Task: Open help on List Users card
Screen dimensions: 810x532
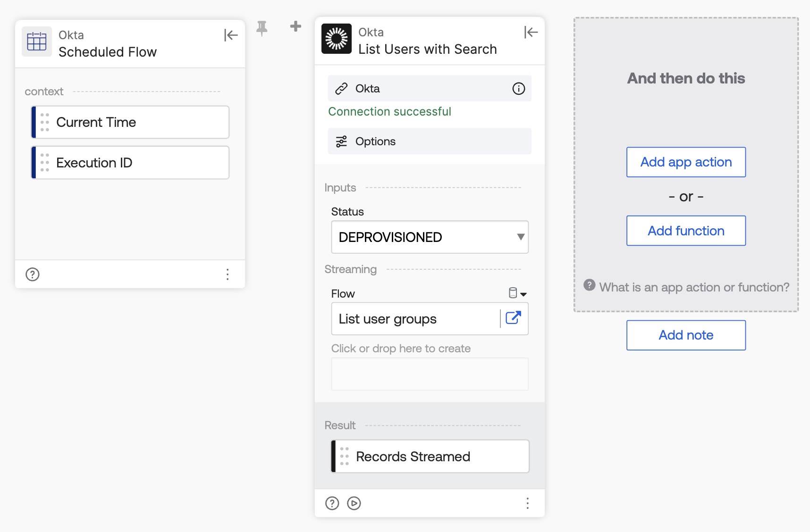Action: pyautogui.click(x=332, y=503)
